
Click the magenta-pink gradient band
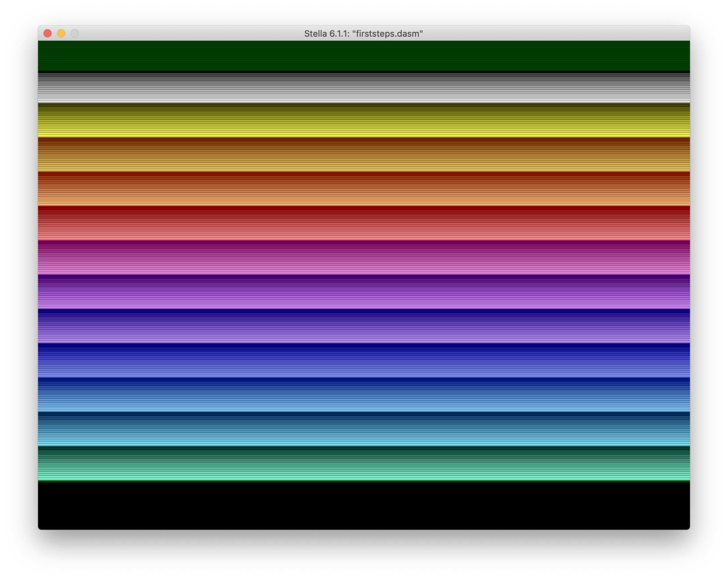364,257
